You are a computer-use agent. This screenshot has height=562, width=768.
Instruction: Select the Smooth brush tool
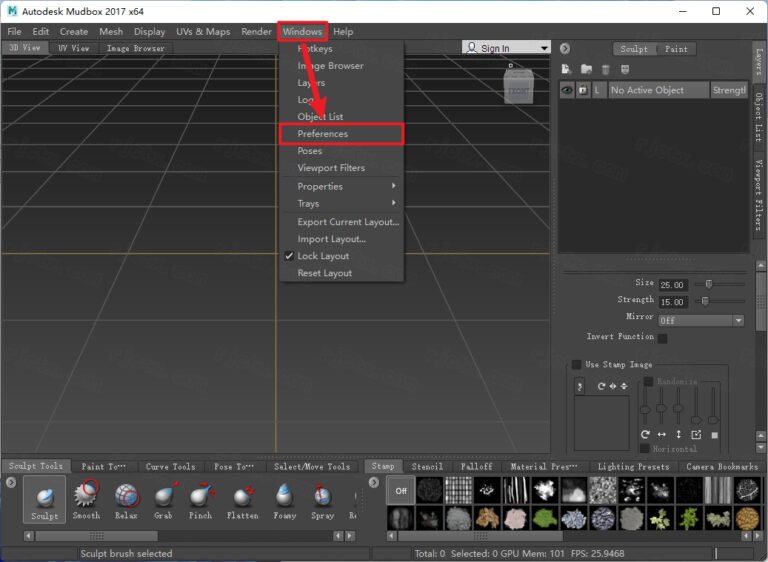click(86, 499)
